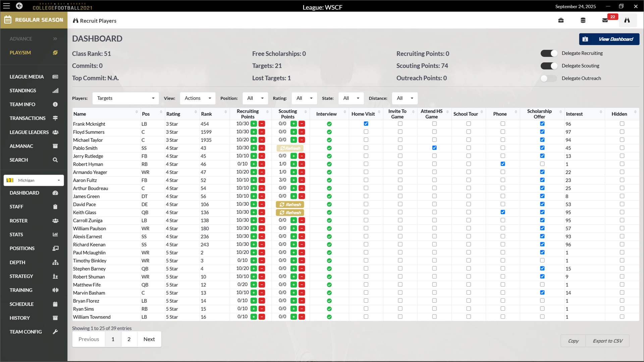Image resolution: width=644 pixels, height=362 pixels.
Task: Check the Home Visit box for Floyd Summers
Action: pos(366,132)
